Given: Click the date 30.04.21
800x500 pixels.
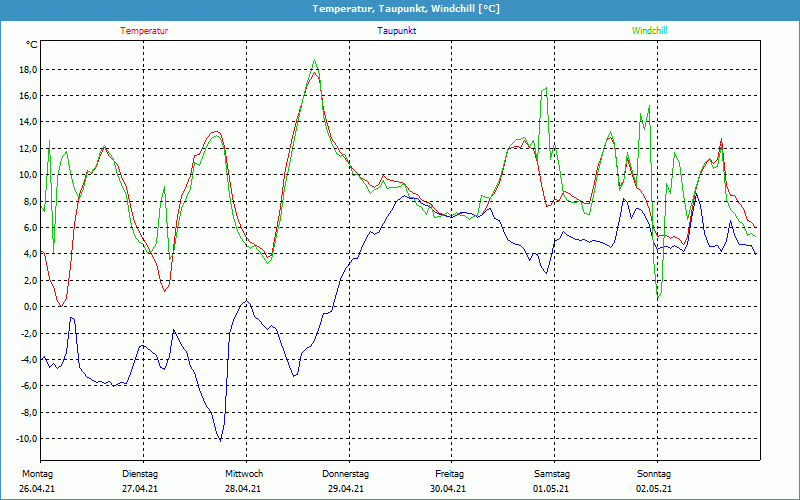Looking at the screenshot, I should click(448, 488).
